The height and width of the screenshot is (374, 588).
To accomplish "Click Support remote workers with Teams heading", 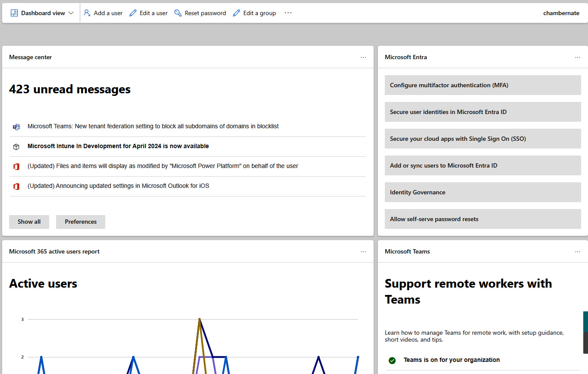I will (x=469, y=292).
